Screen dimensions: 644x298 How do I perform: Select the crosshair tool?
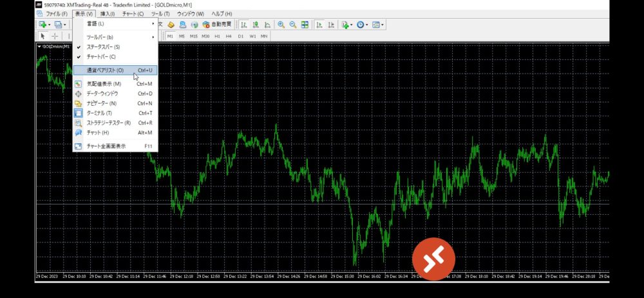click(x=55, y=36)
